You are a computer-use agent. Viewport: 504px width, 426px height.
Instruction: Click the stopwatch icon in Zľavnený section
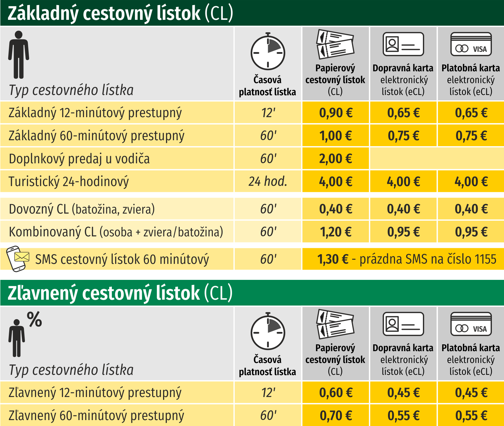pos(268,332)
